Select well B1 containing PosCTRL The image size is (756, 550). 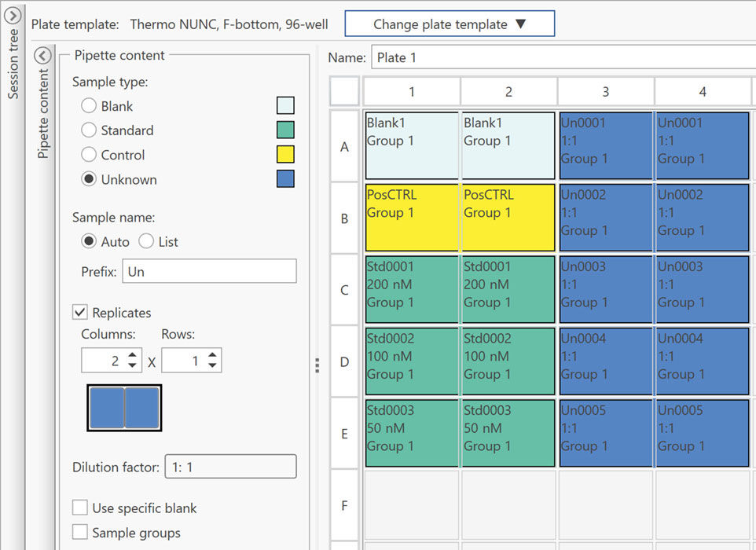click(412, 218)
